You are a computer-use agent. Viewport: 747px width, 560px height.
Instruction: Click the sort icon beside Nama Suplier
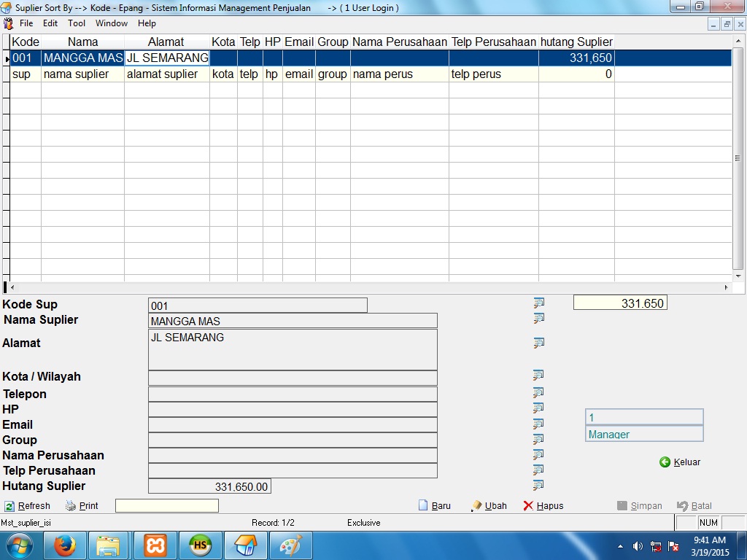click(x=539, y=318)
